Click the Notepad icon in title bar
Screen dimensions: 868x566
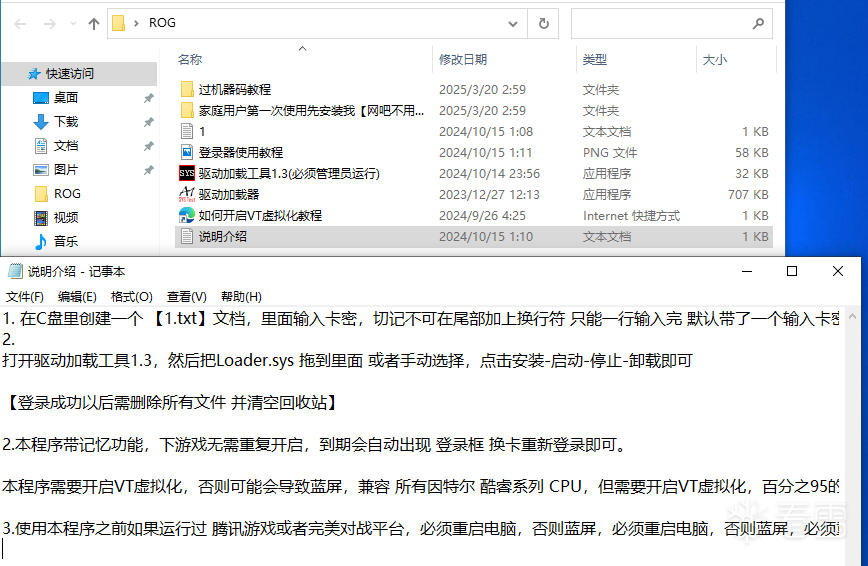pyautogui.click(x=15, y=271)
